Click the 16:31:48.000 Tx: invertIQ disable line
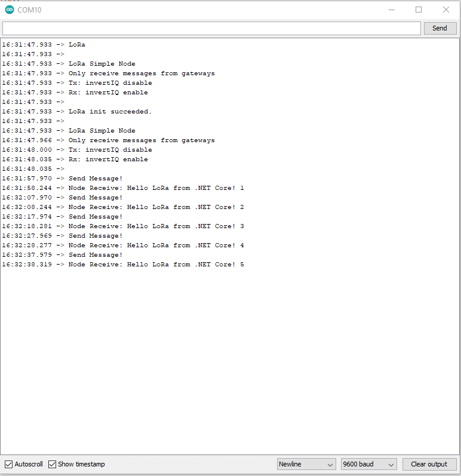Image resolution: width=461 pixels, height=476 pixels. point(110,150)
